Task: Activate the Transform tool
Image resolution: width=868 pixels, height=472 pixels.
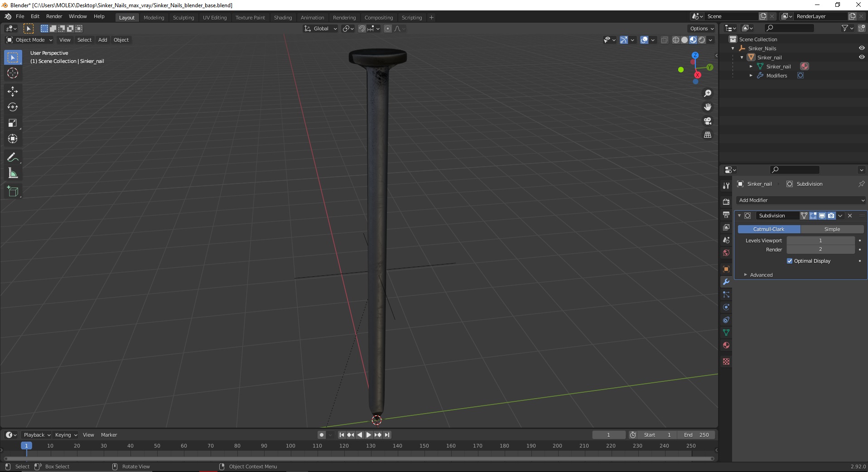Action: tap(13, 139)
